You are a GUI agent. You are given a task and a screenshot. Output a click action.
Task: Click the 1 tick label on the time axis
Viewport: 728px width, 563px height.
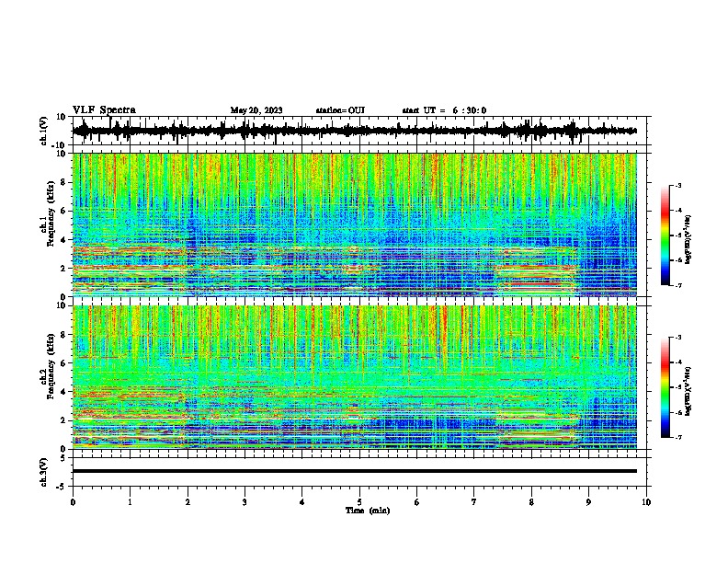click(130, 502)
